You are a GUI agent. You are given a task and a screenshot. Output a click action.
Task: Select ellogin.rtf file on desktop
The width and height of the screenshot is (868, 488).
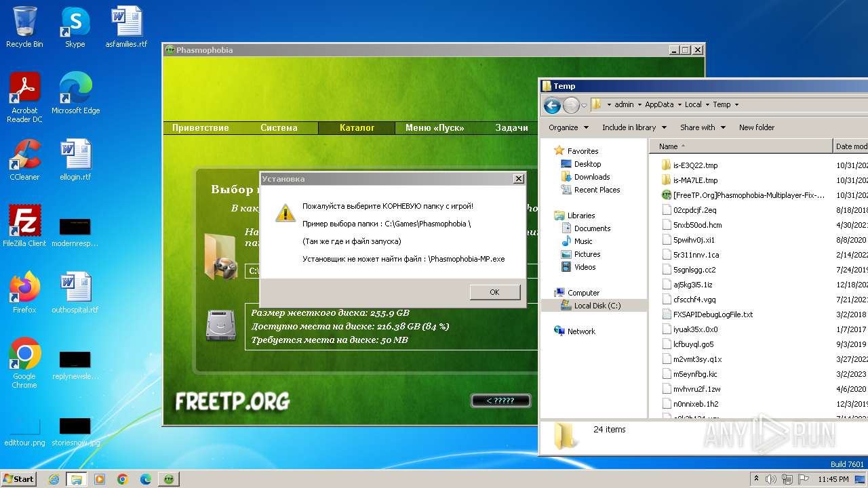click(75, 160)
